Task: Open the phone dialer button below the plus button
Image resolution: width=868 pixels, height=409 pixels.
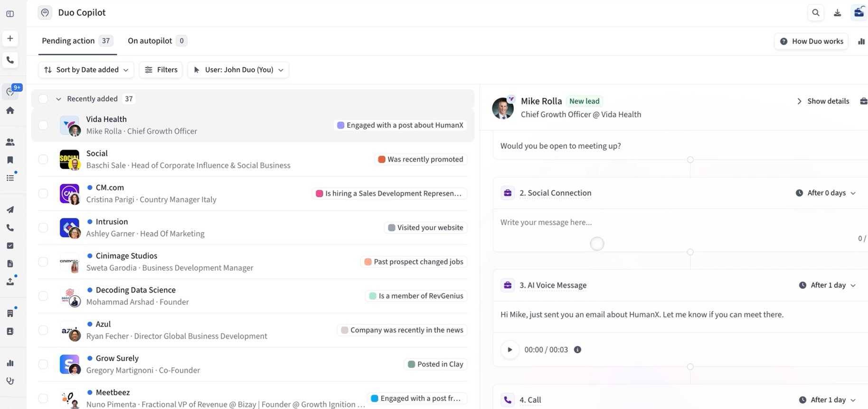Action: point(10,60)
